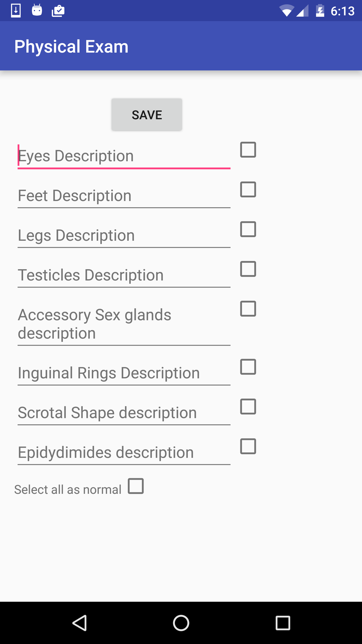Image resolution: width=362 pixels, height=644 pixels.
Task: Enable the Select all as normal checkbox
Action: pos(136,486)
